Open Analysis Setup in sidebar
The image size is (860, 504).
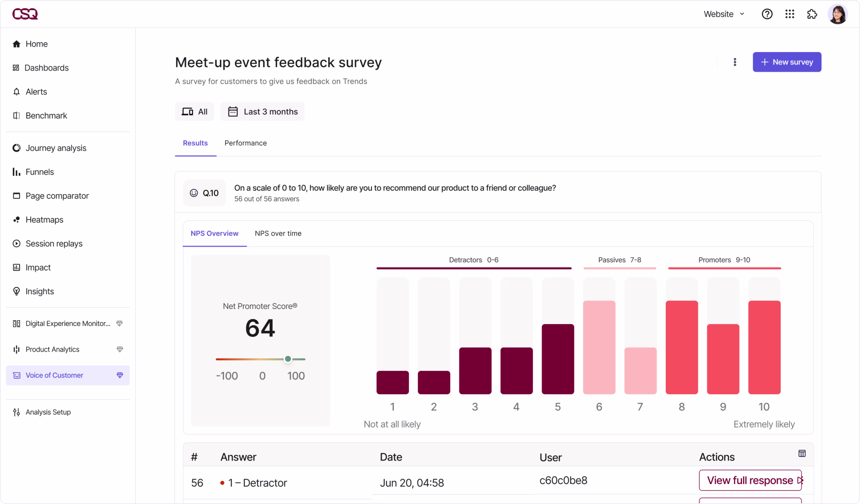48,412
